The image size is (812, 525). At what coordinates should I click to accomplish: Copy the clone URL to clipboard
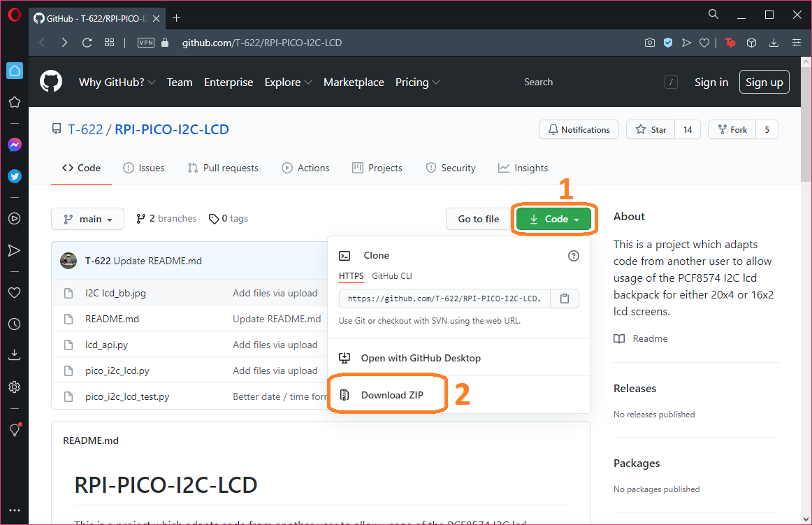pos(565,299)
